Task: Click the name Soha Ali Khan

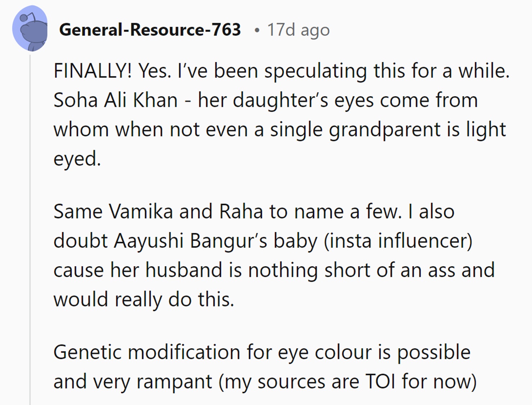Action: [115, 100]
